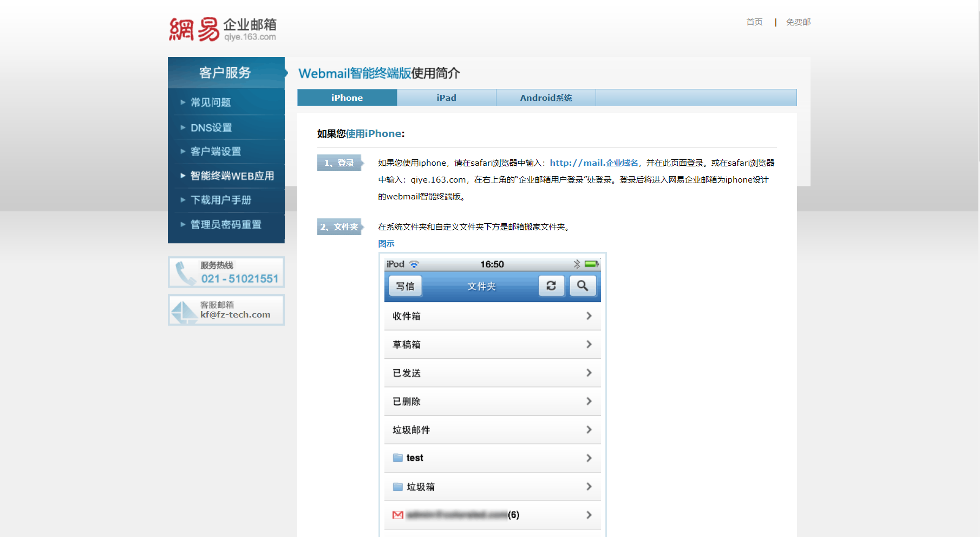The width and height of the screenshot is (980, 537).
Task: Click the 图示 link
Action: click(386, 244)
